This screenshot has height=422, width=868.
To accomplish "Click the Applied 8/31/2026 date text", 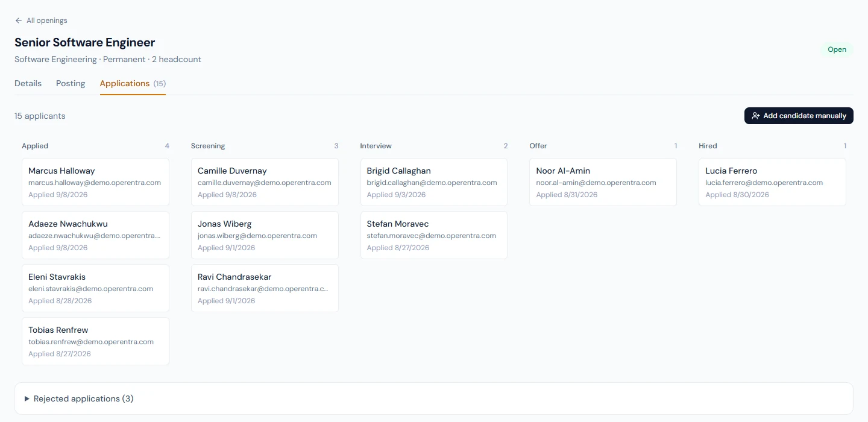I will click(x=567, y=195).
